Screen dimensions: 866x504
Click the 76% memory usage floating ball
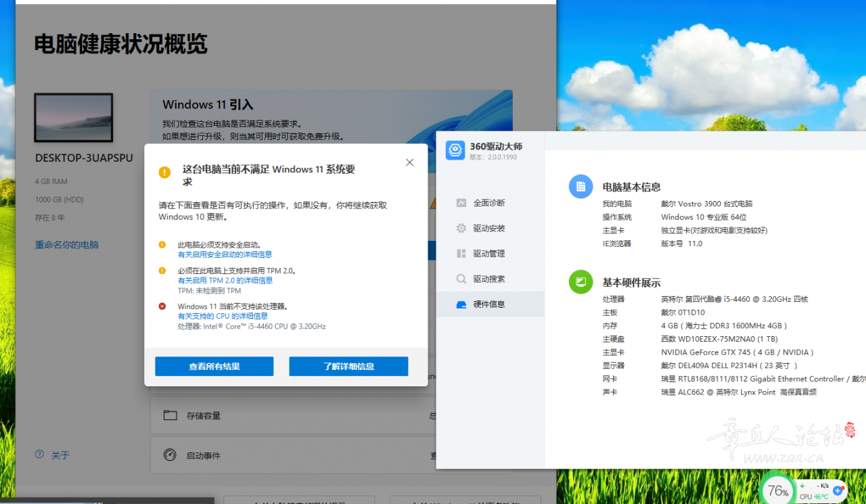[778, 490]
